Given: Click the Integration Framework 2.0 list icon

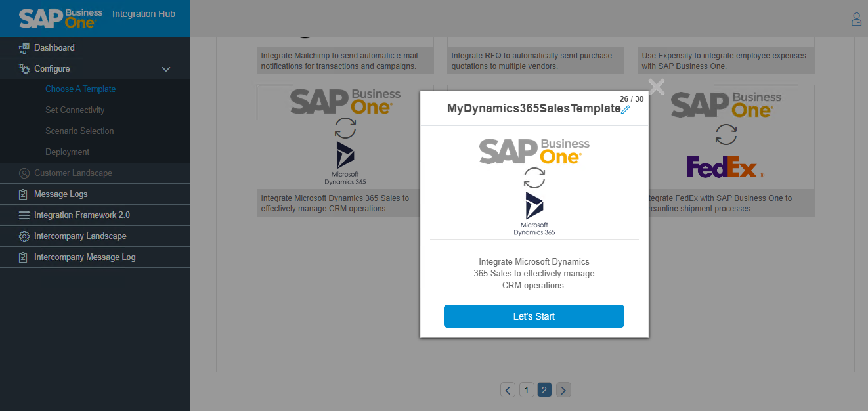Looking at the screenshot, I should pyautogui.click(x=24, y=215).
